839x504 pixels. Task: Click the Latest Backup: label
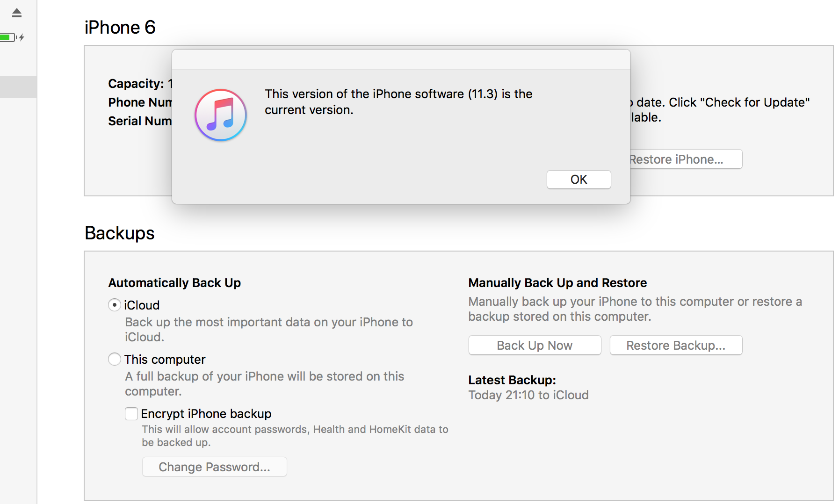(x=512, y=380)
